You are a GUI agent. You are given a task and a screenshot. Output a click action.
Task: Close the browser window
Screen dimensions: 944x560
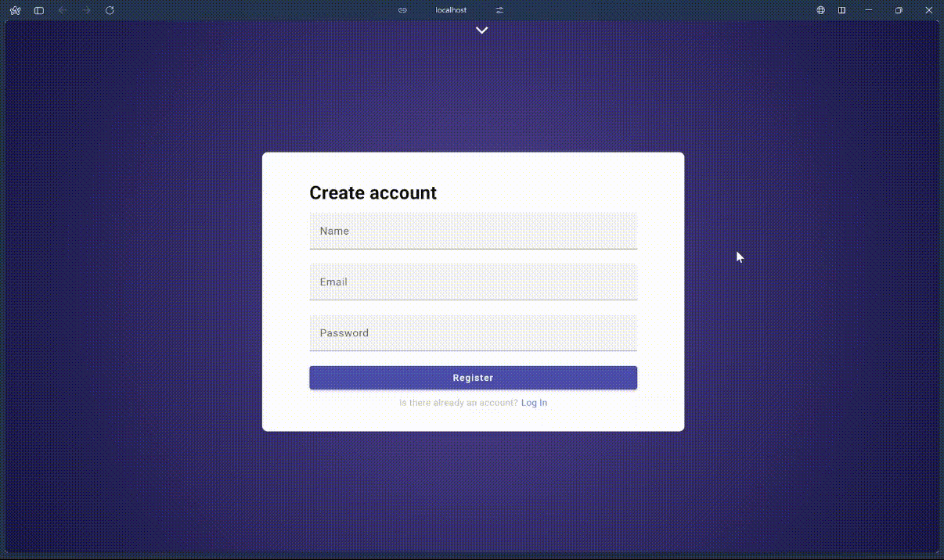pos(929,10)
